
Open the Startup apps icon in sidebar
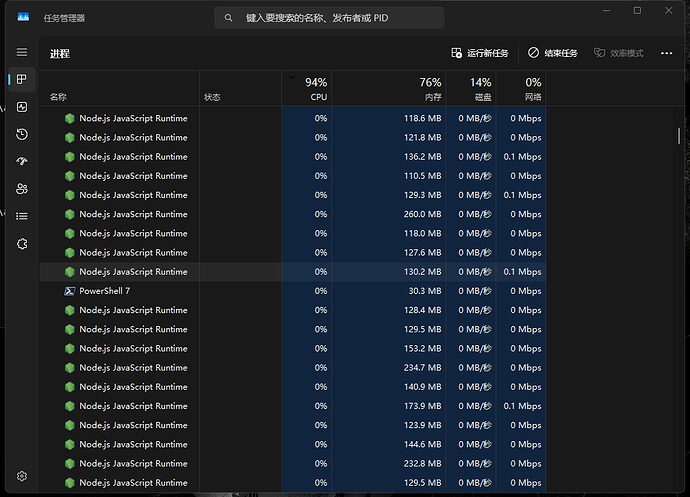[22, 161]
